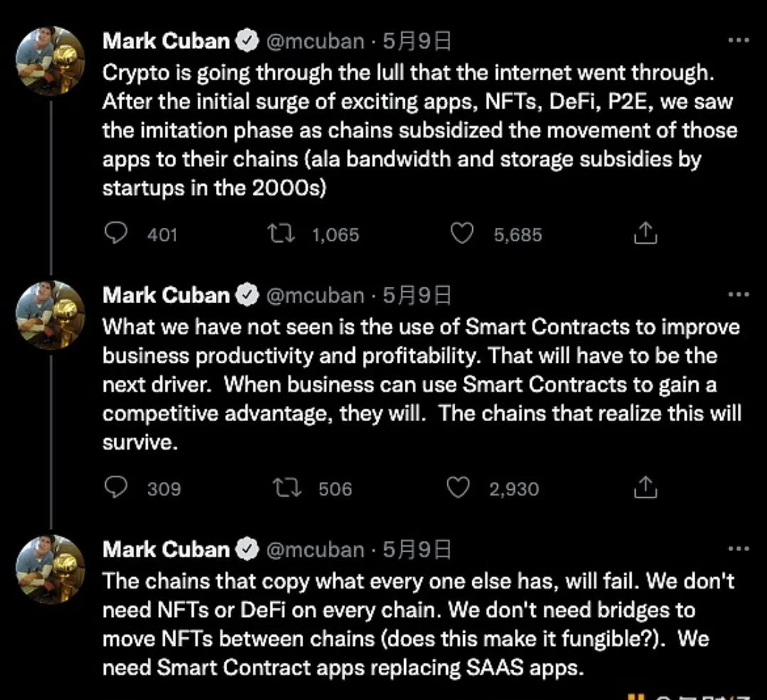The image size is (767, 700).
Task: Retweet the tweet with 506 retweets
Action: tap(287, 488)
